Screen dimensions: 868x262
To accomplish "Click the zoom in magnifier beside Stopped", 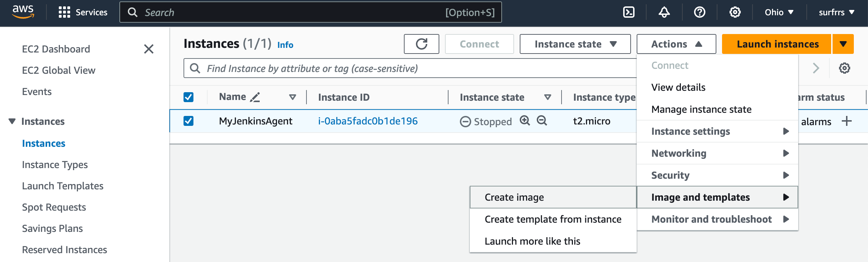I will point(525,121).
